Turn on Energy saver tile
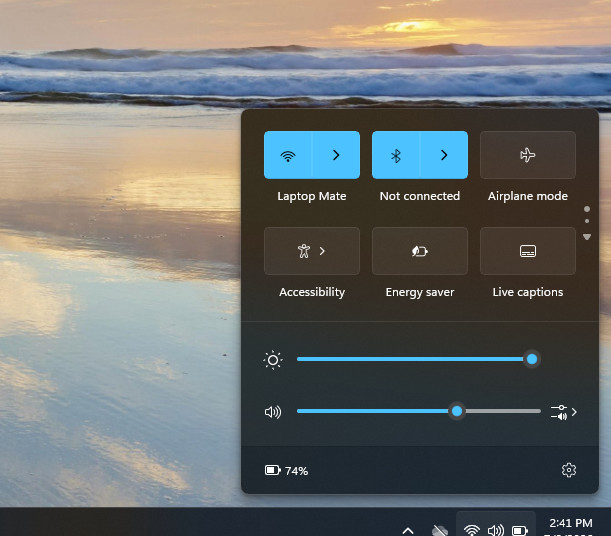 tap(420, 251)
